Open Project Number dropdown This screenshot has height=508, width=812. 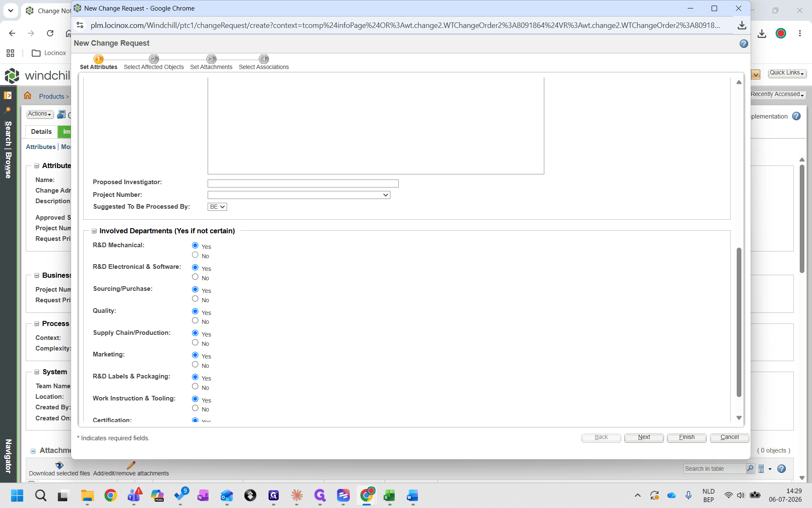(299, 195)
